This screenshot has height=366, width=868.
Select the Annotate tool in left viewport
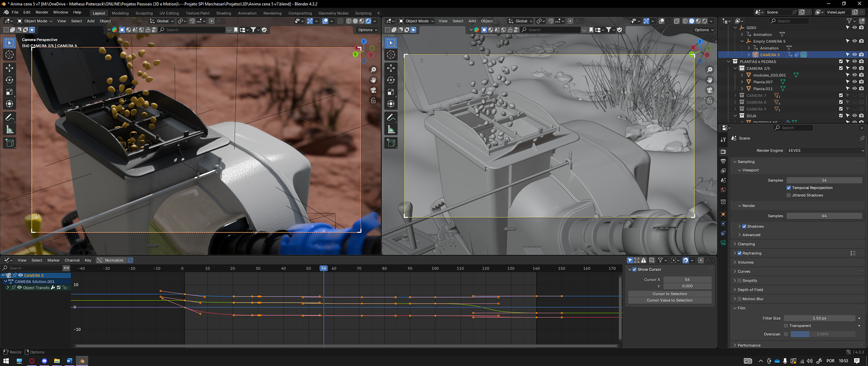[9, 117]
